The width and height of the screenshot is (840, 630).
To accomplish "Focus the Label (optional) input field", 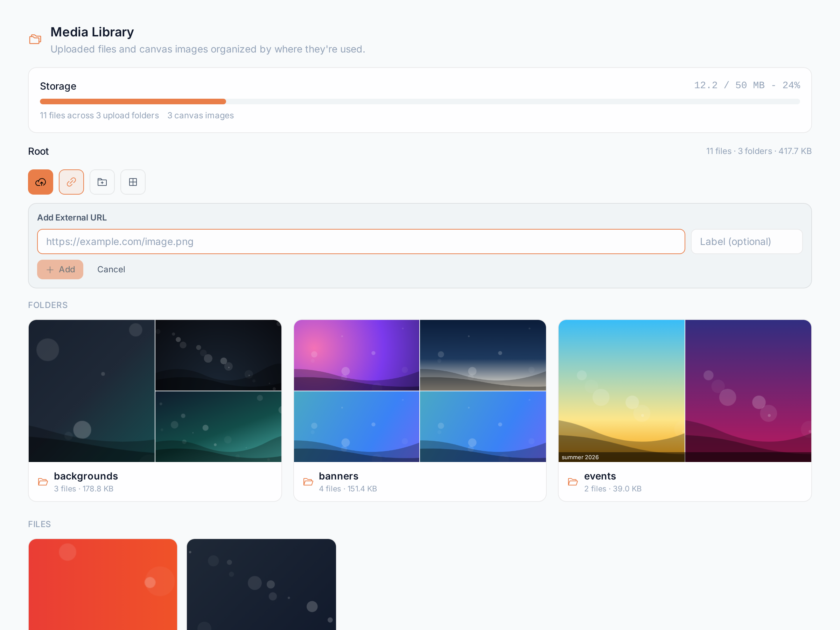I will click(747, 241).
